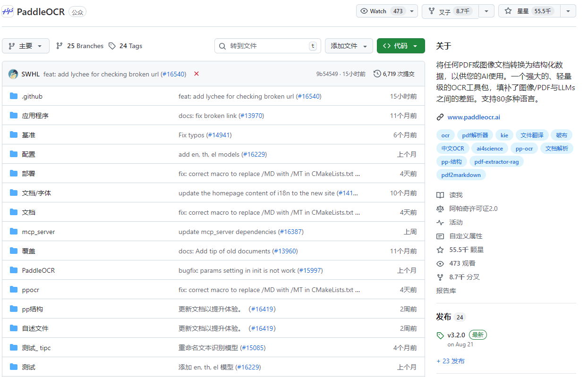The image size is (588, 377).
Task: Click the fork icon next to 8.7千
Action: click(431, 11)
